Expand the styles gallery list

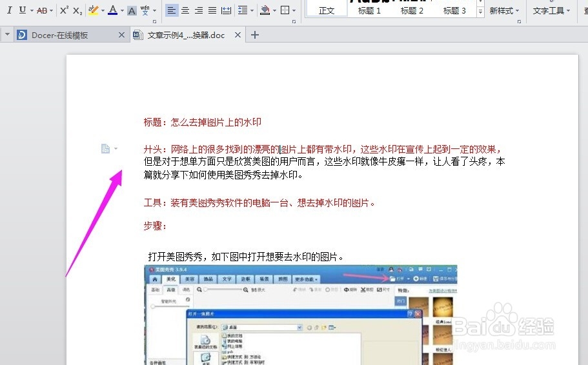tap(480, 12)
